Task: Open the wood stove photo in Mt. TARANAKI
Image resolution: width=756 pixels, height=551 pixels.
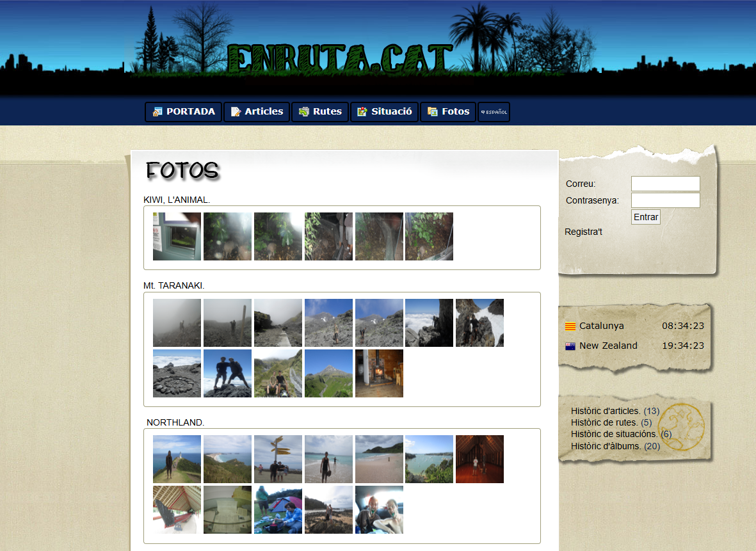Action: coord(379,373)
